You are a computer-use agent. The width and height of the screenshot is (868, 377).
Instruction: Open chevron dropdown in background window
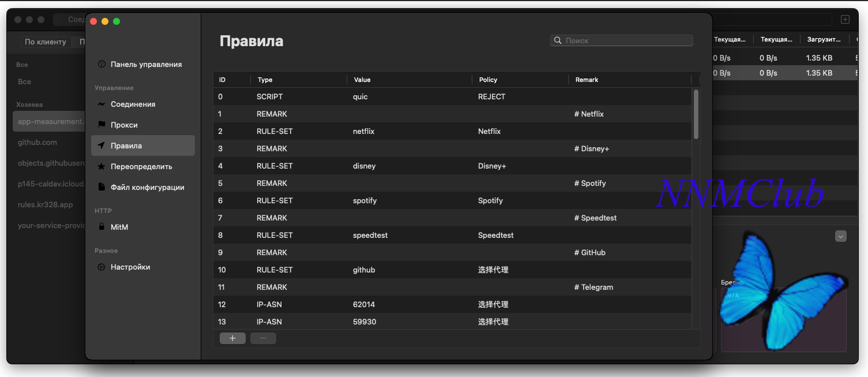click(840, 236)
